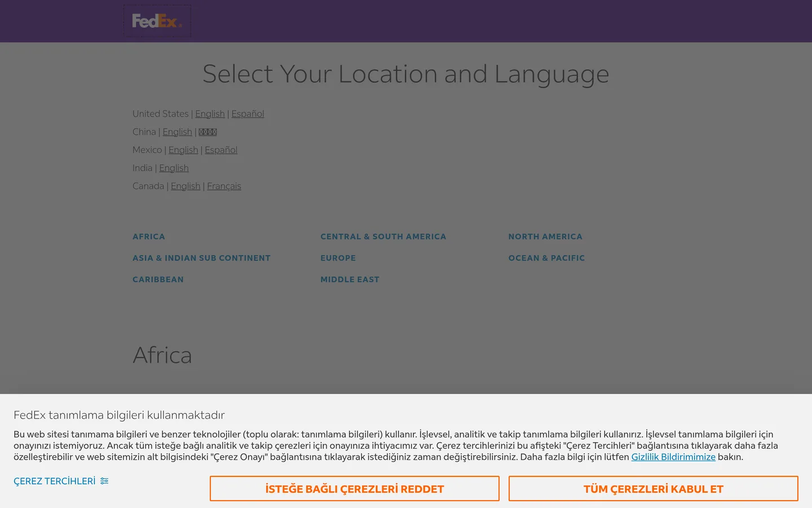
Task: Click the China country label
Action: (144, 132)
